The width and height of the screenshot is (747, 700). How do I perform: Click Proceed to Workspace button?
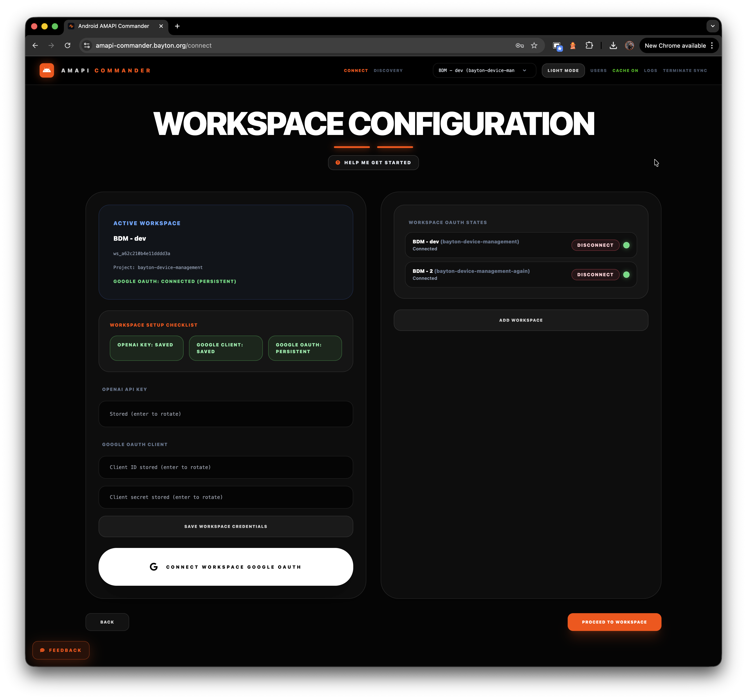[x=614, y=622]
